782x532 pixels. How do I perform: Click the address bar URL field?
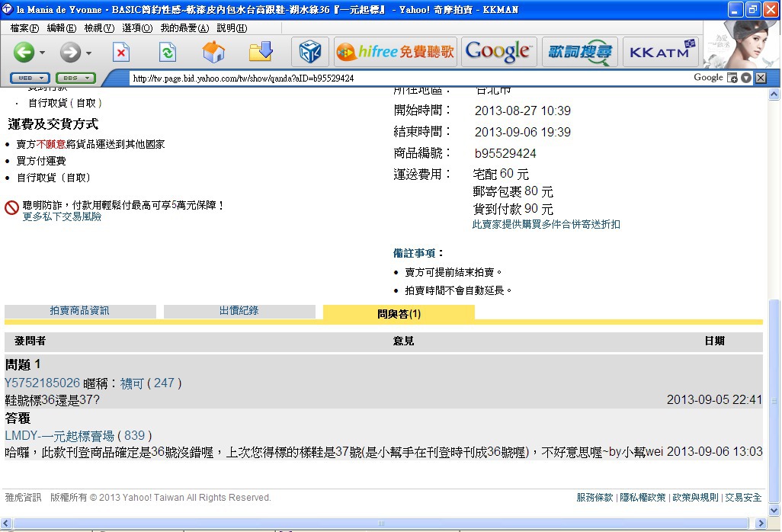tap(409, 79)
